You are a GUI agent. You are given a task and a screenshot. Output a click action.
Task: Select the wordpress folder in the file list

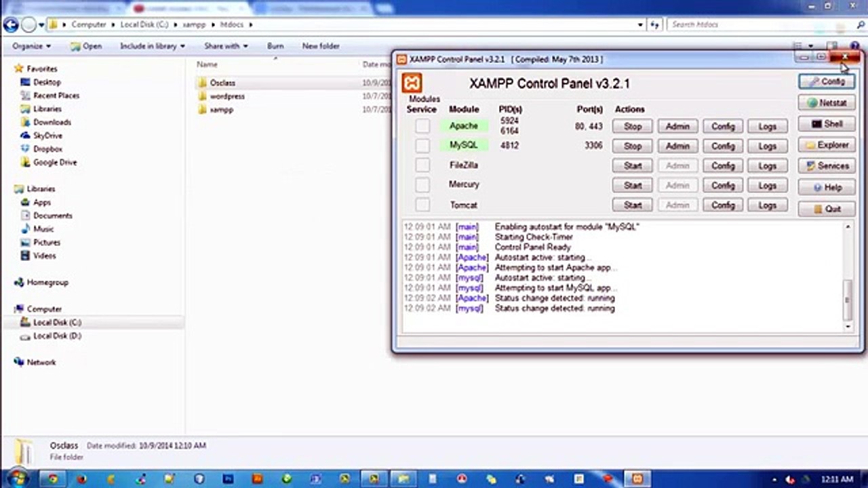click(x=227, y=96)
